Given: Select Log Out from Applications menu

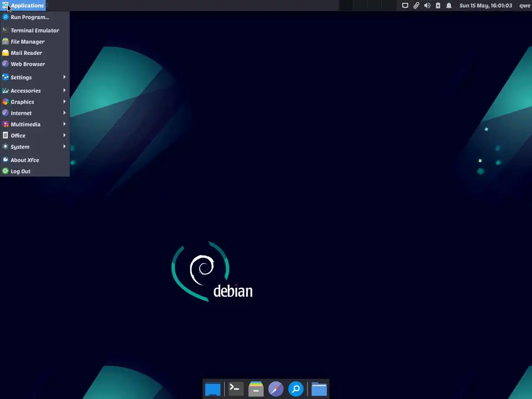Looking at the screenshot, I should tap(35, 171).
